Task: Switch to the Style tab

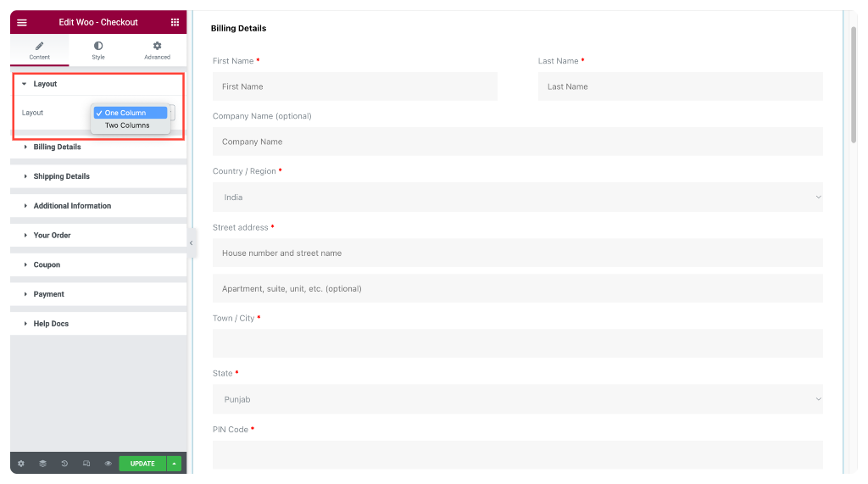Action: 98,50
